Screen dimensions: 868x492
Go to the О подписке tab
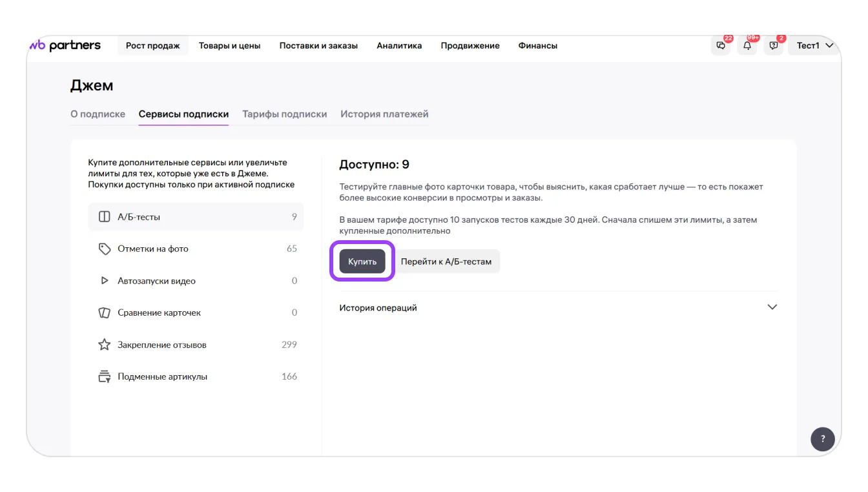pyautogui.click(x=98, y=114)
